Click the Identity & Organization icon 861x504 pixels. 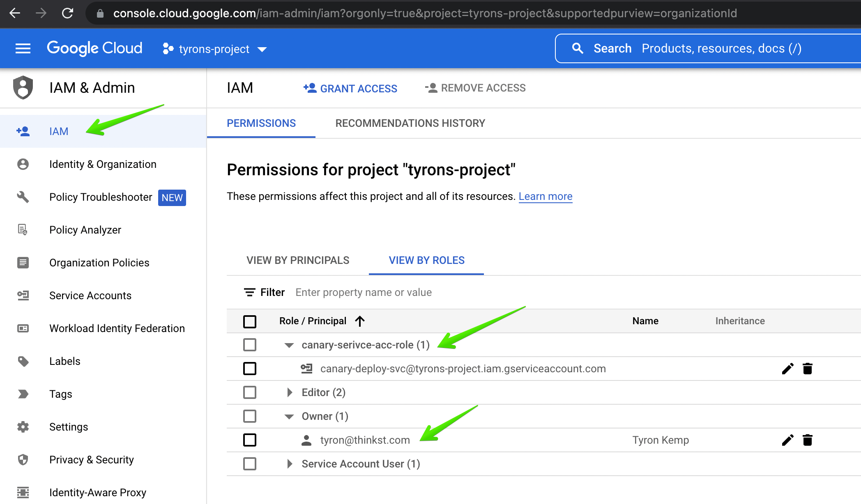point(22,164)
